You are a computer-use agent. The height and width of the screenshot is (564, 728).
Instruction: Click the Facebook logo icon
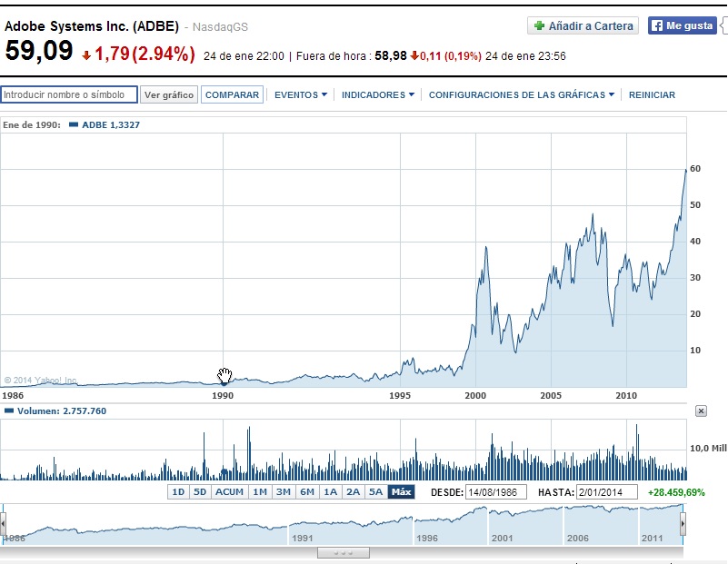[x=657, y=25]
